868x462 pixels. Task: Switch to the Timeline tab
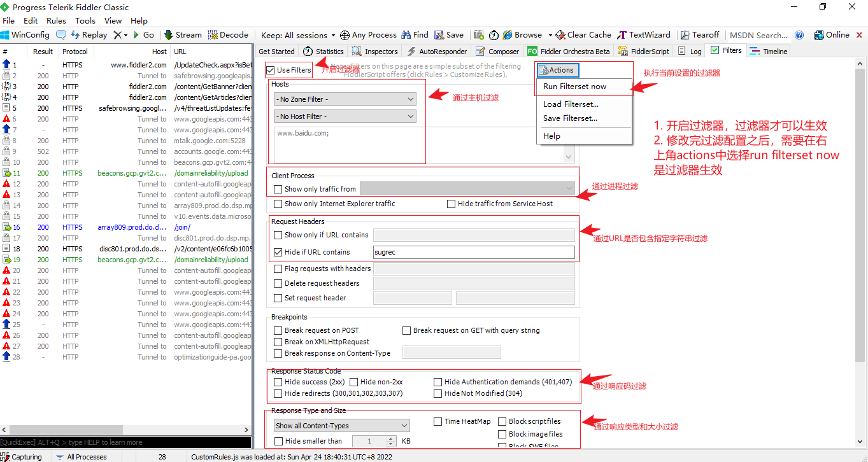tap(769, 52)
